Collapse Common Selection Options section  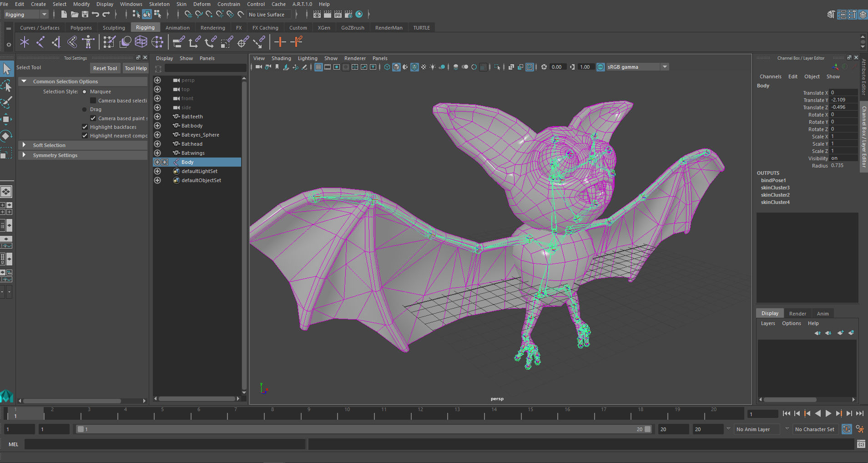pos(83,81)
